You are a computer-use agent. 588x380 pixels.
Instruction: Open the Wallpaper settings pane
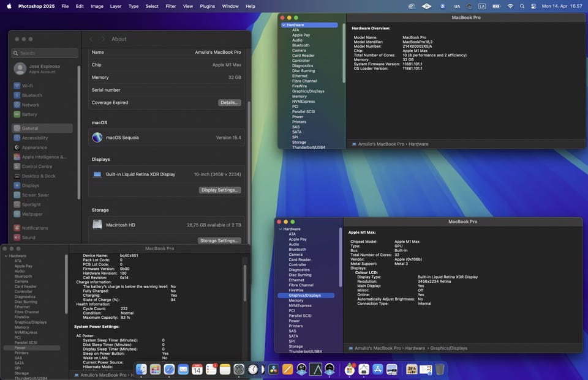click(x=32, y=214)
